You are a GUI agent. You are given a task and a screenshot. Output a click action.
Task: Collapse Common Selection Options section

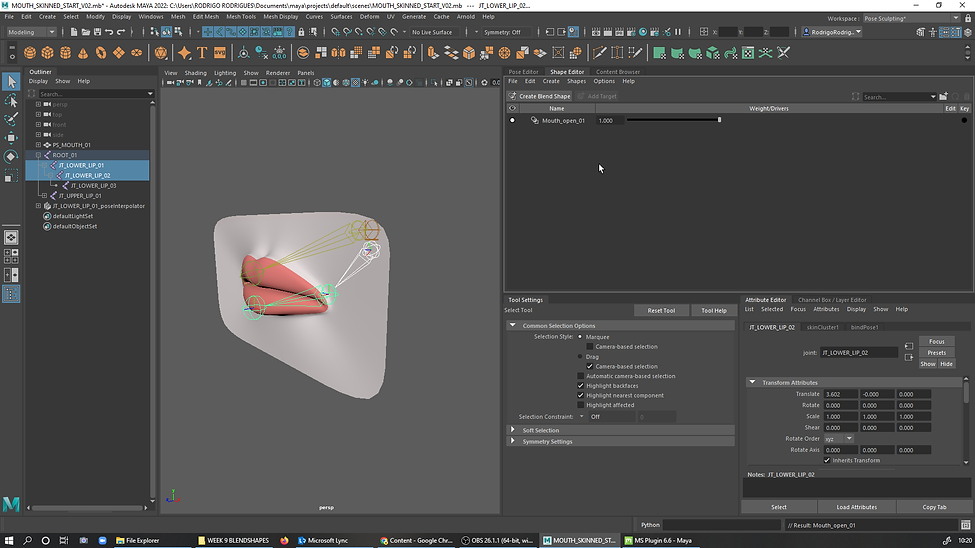click(x=512, y=325)
